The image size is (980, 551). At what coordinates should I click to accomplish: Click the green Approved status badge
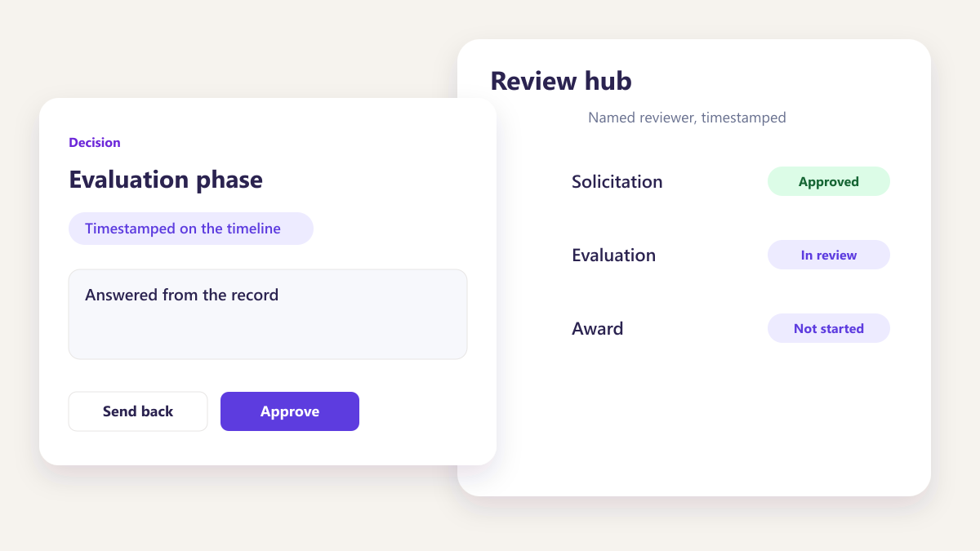tap(829, 181)
